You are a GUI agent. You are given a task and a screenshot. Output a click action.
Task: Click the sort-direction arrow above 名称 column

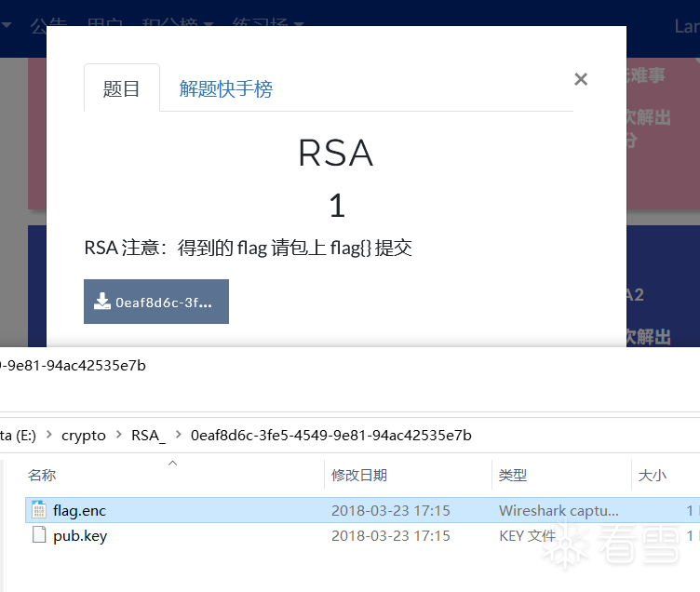click(x=173, y=464)
